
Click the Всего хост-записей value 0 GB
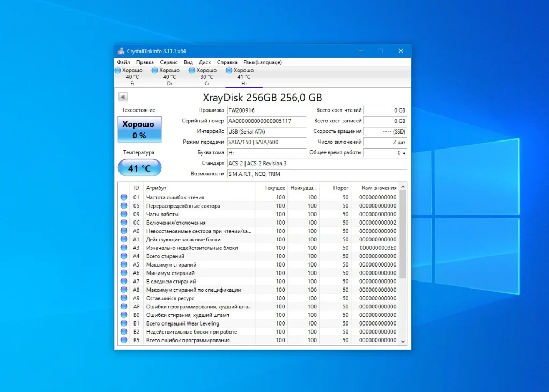click(385, 121)
